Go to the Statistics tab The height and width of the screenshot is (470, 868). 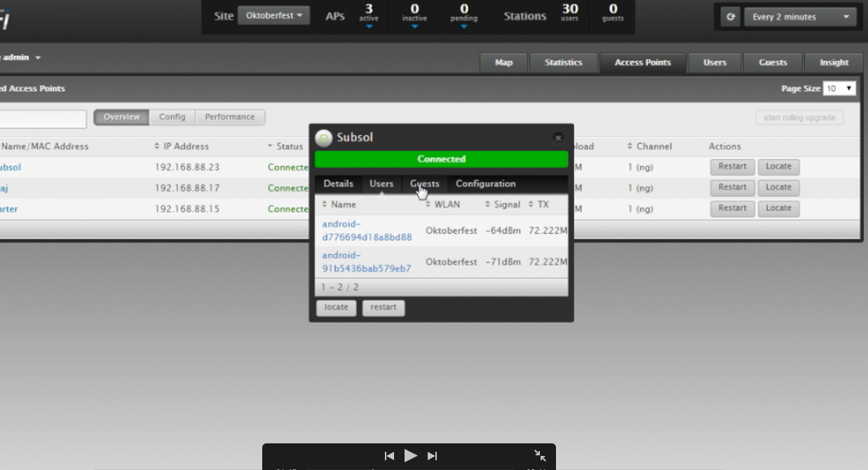click(x=563, y=62)
